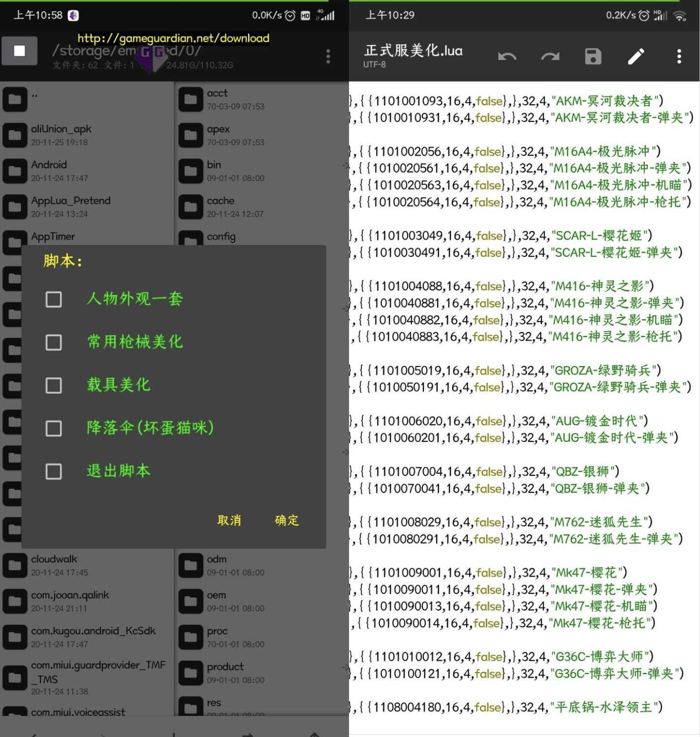This screenshot has width=700, height=737.
Task: Select the 常用枪械美化 option label
Action: coord(135,342)
